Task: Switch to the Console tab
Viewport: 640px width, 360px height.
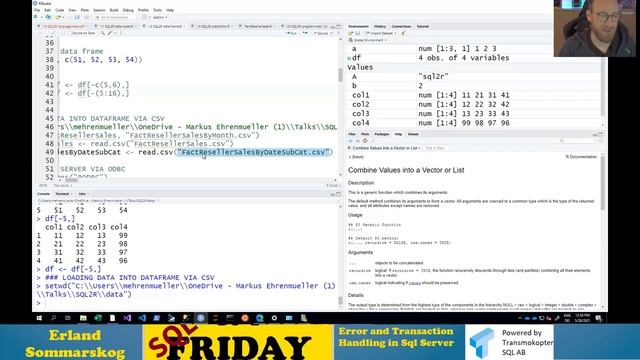Action: (x=43, y=194)
